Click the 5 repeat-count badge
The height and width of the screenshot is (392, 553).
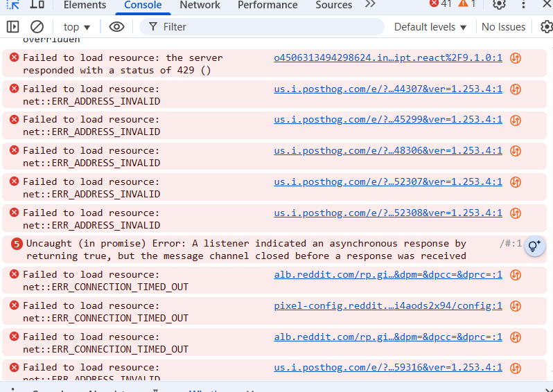coord(17,244)
